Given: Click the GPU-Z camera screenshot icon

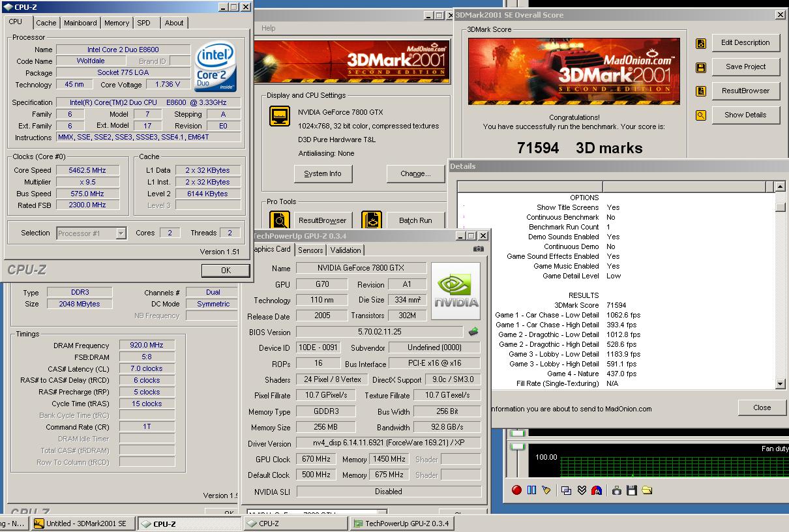Looking at the screenshot, I should click(x=479, y=249).
